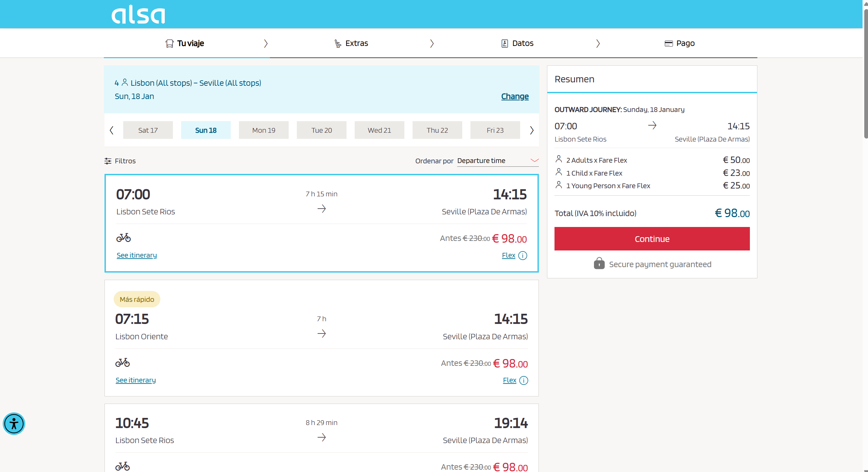Click the alsa logo
Image resolution: width=868 pixels, height=472 pixels.
click(138, 15)
